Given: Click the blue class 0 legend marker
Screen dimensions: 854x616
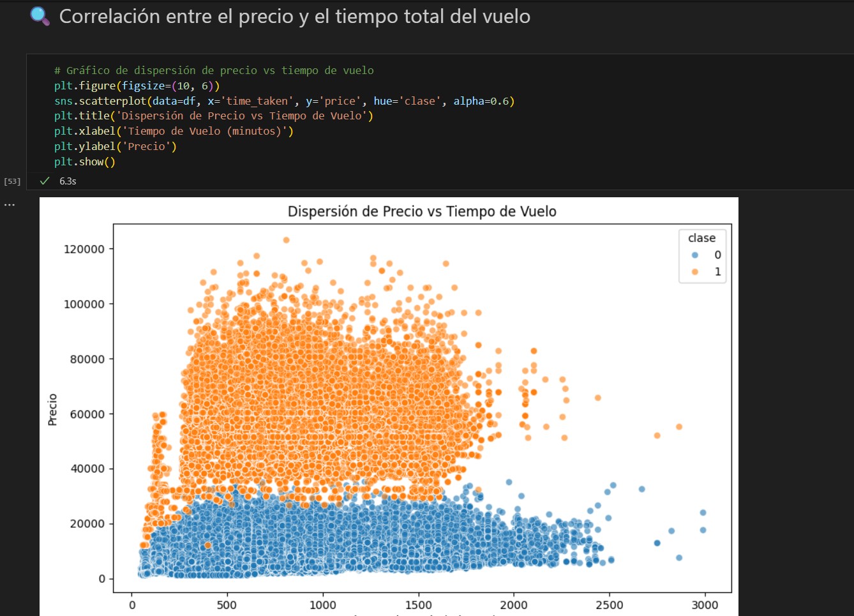Looking at the screenshot, I should pyautogui.click(x=695, y=255).
